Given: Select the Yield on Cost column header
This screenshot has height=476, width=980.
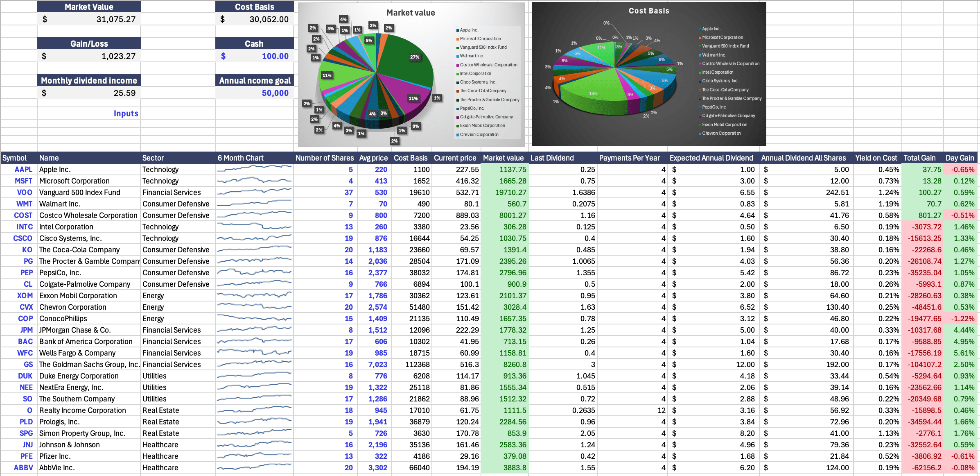Looking at the screenshot, I should pyautogui.click(x=876, y=158).
